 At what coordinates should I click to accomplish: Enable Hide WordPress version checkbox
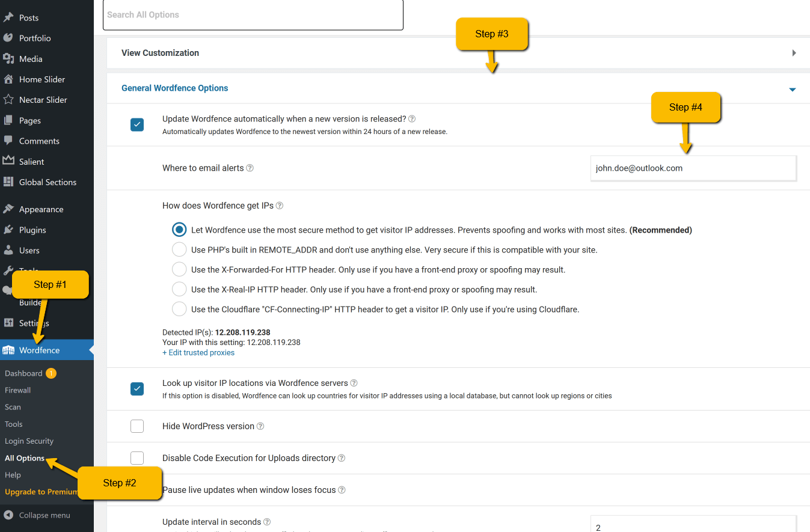point(137,426)
